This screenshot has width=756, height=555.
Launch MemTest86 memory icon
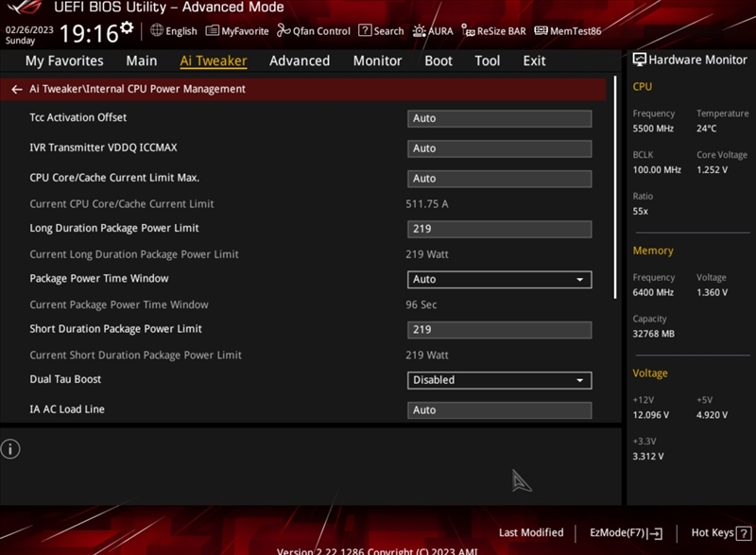click(x=541, y=31)
